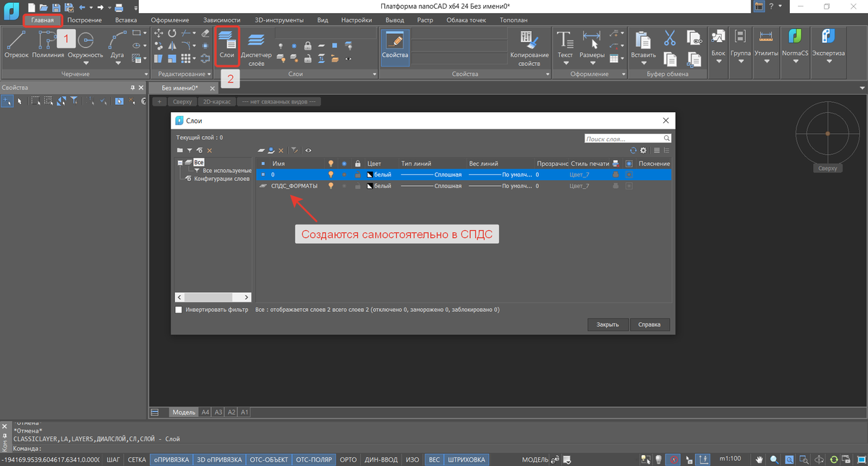868x466 pixels.
Task: Open the 3D-инструменты ribbon tab
Action: [x=279, y=20]
